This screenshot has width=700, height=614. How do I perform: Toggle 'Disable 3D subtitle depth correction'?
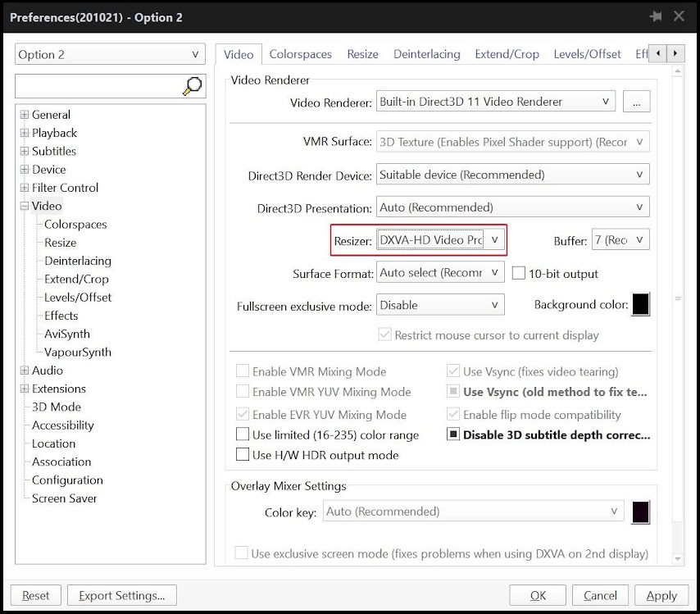[453, 434]
